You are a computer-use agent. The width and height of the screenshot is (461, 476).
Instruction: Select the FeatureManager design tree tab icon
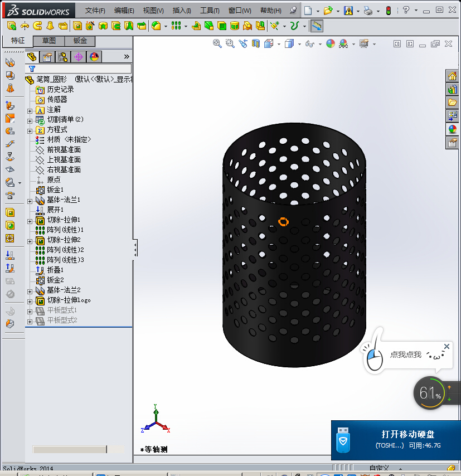pyautogui.click(x=32, y=57)
